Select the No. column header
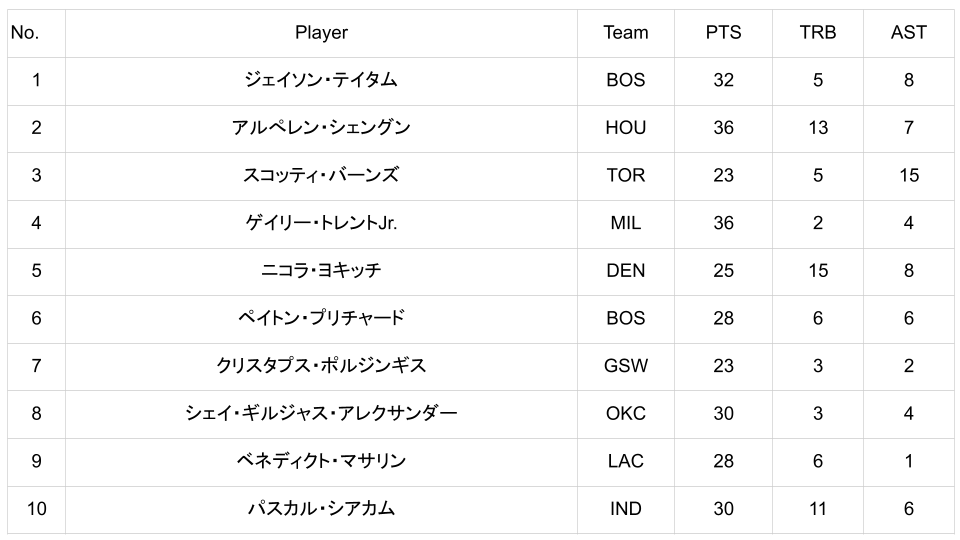This screenshot has width=960, height=540. coord(25,33)
